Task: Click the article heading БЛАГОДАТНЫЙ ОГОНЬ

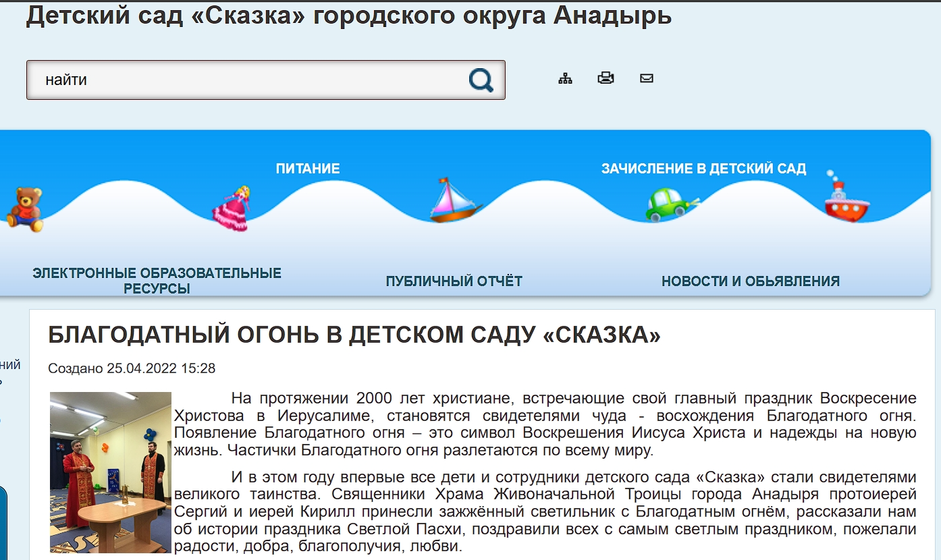Action: point(354,335)
